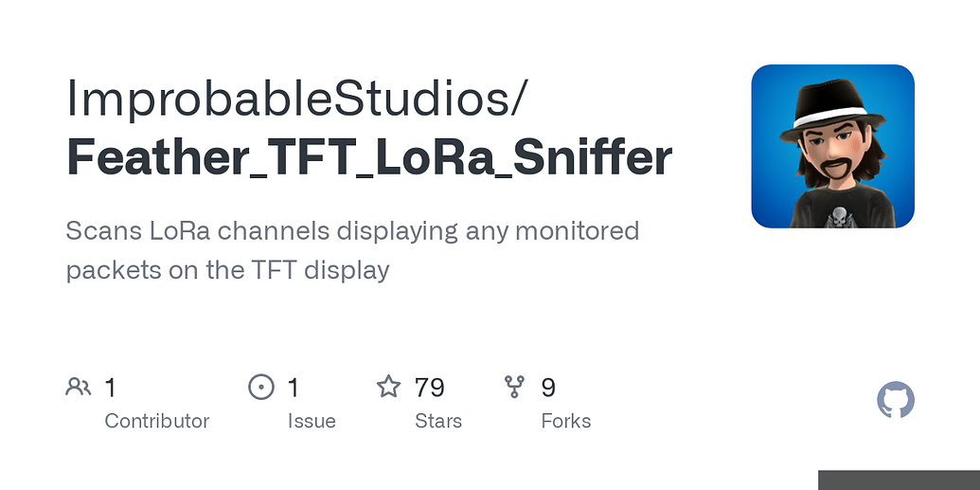Click the dark gray bar at bottom-right corner
This screenshot has width=980, height=490.
[899, 480]
